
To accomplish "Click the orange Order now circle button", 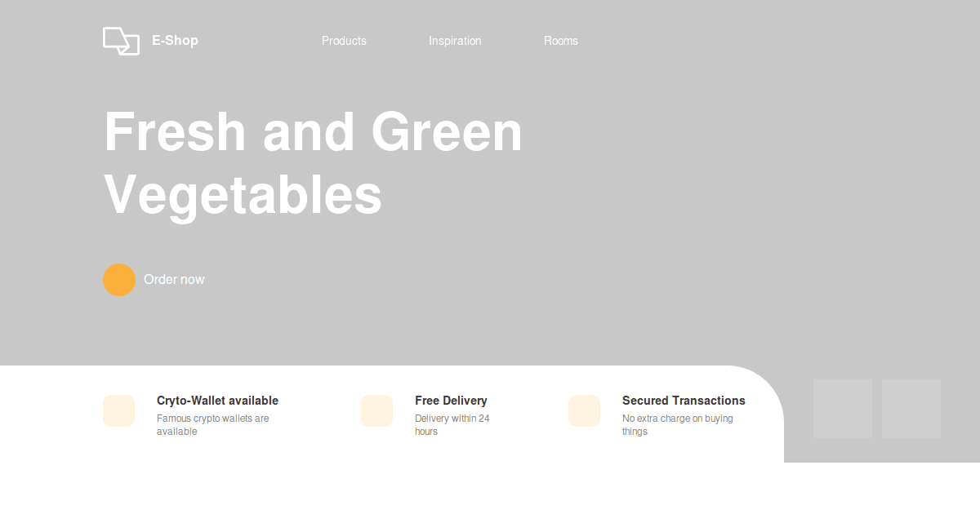I will (x=119, y=279).
